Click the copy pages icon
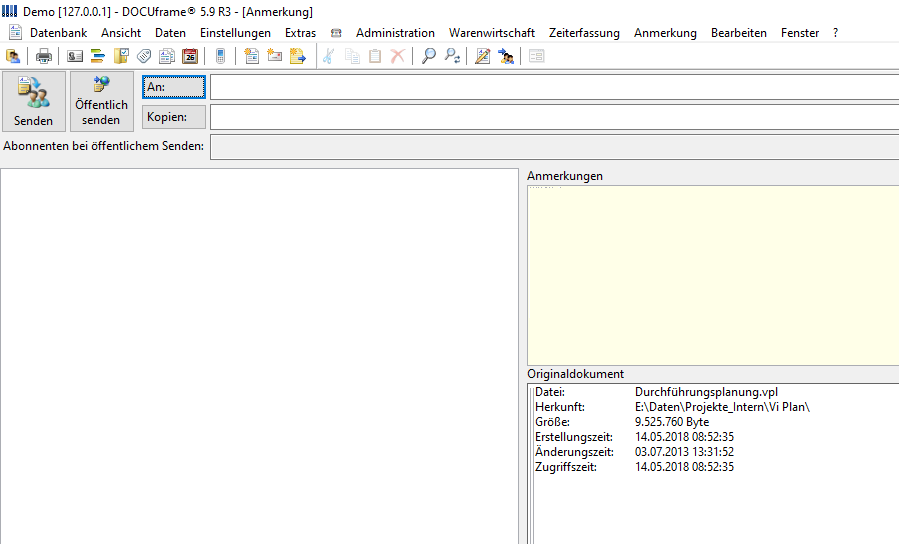 pos(352,56)
